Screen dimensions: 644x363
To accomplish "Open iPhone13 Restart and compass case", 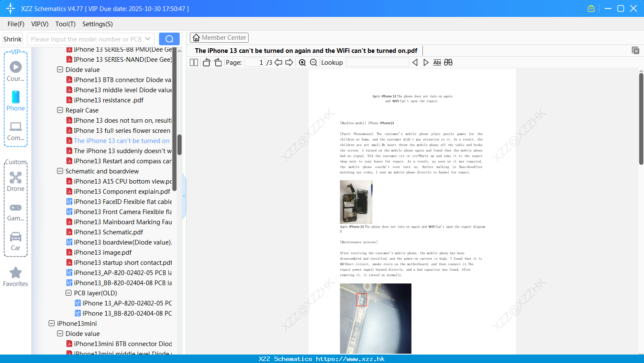I will tap(119, 161).
